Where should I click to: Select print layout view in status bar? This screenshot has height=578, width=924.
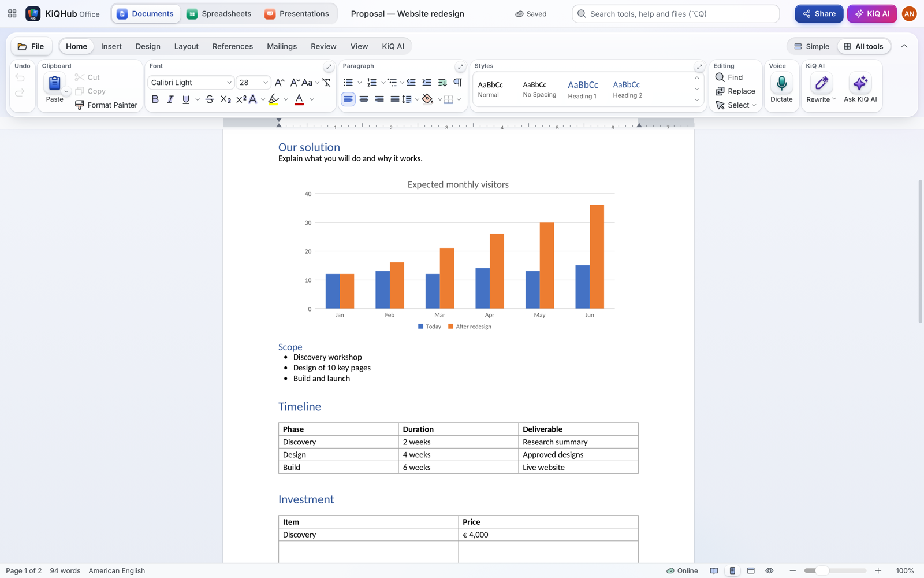(x=732, y=570)
